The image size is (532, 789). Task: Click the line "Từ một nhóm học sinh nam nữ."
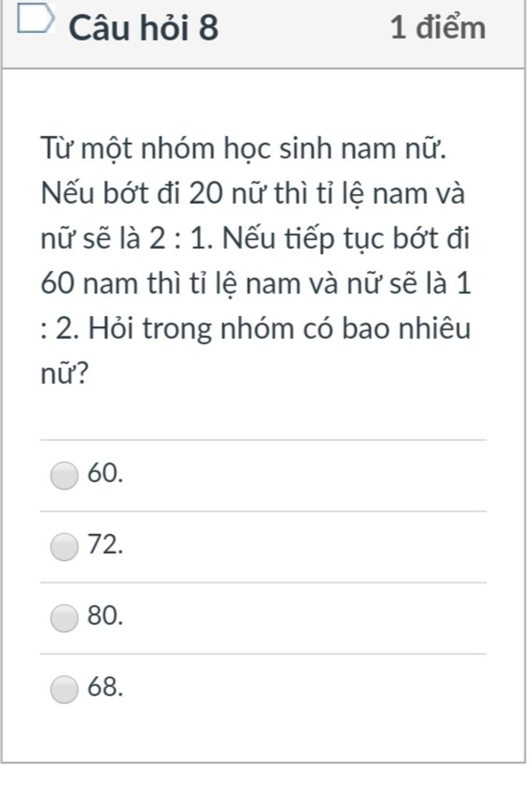(243, 149)
